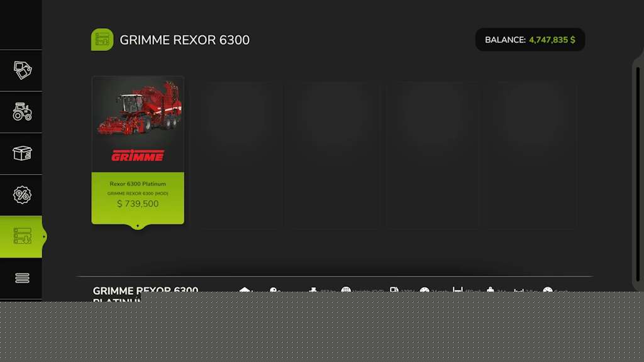Screen dimensions: 644x362
Task: Click the fuel pump icon in specs row
Action: tap(394, 290)
